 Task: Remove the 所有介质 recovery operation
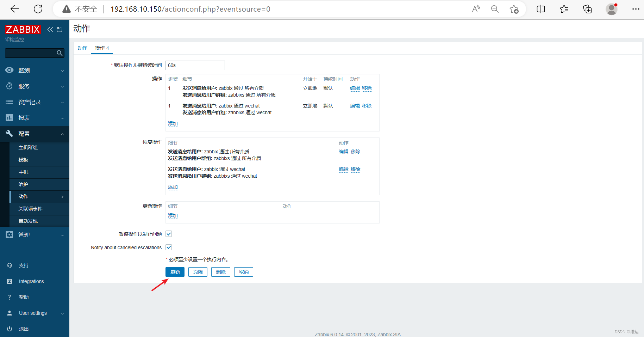click(x=356, y=152)
